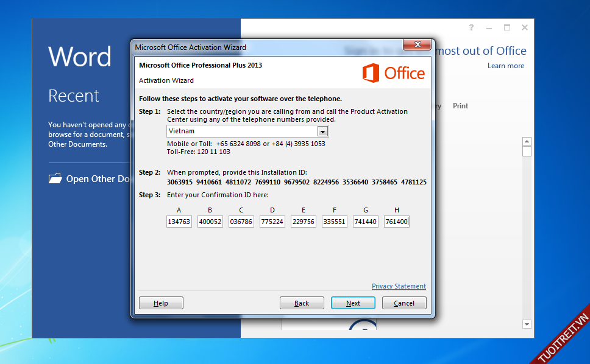590x364 pixels.
Task: Cancel the activation wizard
Action: (x=404, y=303)
